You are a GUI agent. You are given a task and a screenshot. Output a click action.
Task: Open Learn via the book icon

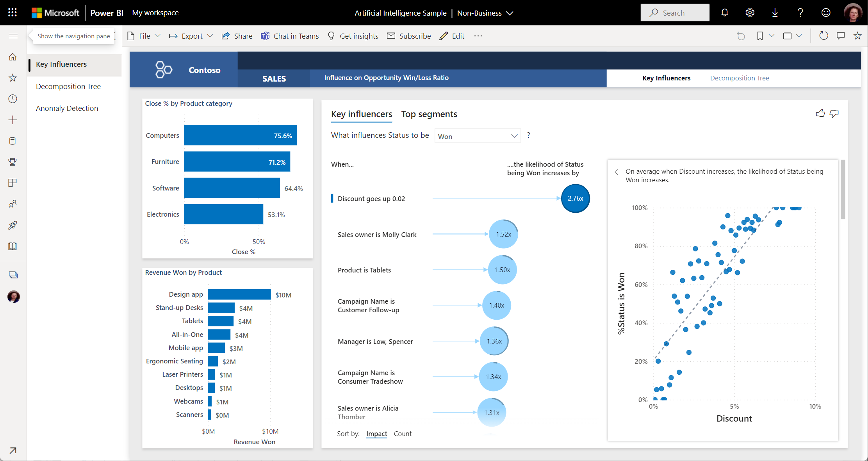[12, 246]
